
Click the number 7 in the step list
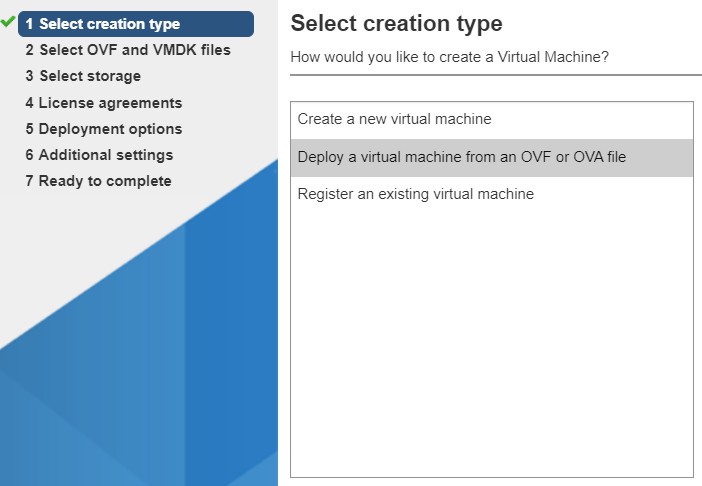(30, 181)
